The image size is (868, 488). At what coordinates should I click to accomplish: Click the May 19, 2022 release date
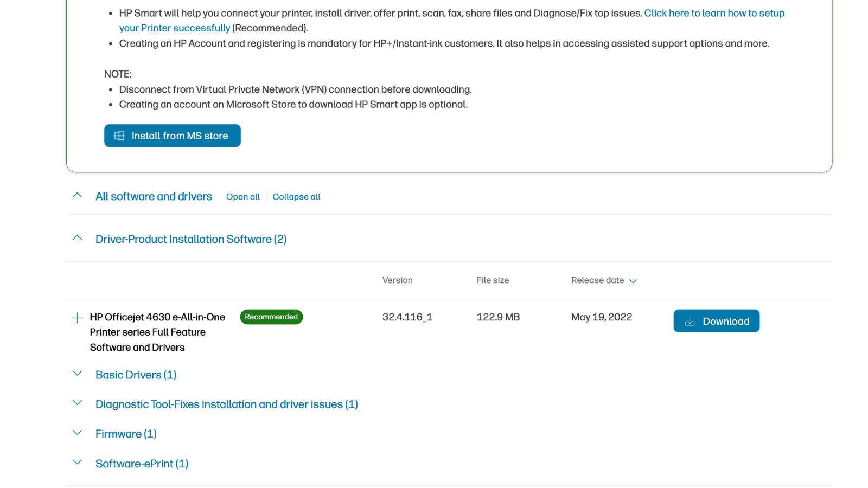click(x=601, y=317)
